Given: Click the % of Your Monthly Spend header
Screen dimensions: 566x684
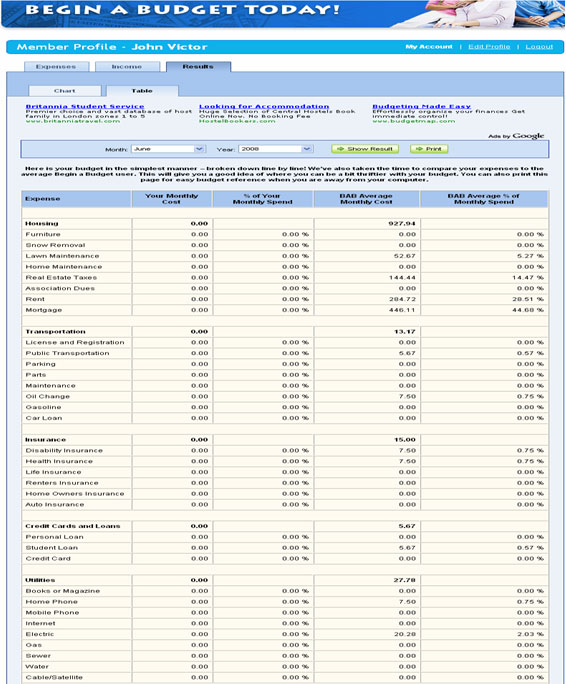Looking at the screenshot, I should (263, 199).
